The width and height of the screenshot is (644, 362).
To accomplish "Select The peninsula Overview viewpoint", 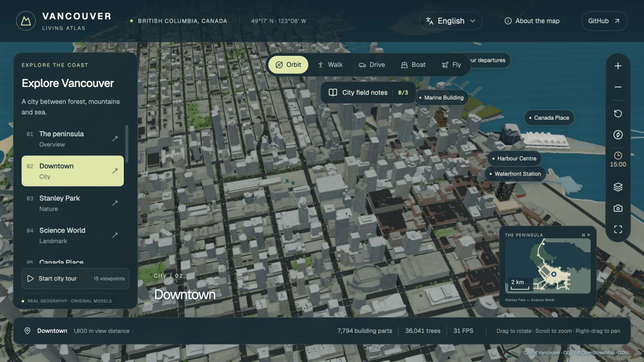I will tap(72, 139).
